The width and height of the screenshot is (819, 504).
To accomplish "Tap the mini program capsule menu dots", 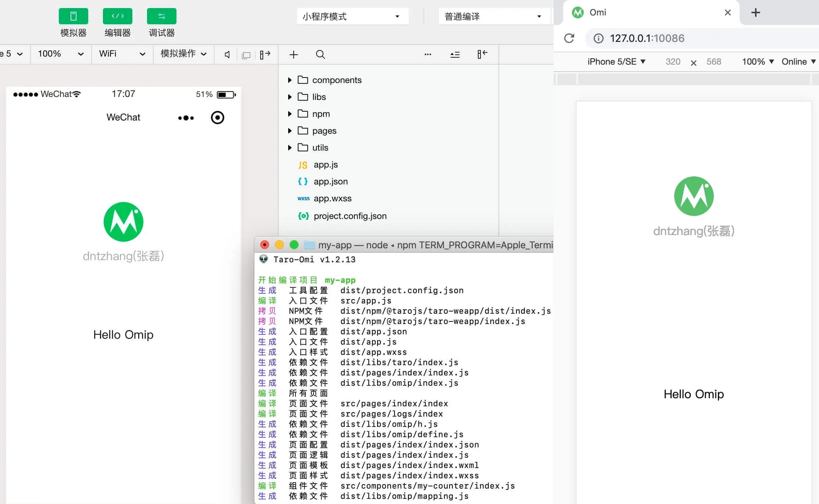I will click(186, 118).
